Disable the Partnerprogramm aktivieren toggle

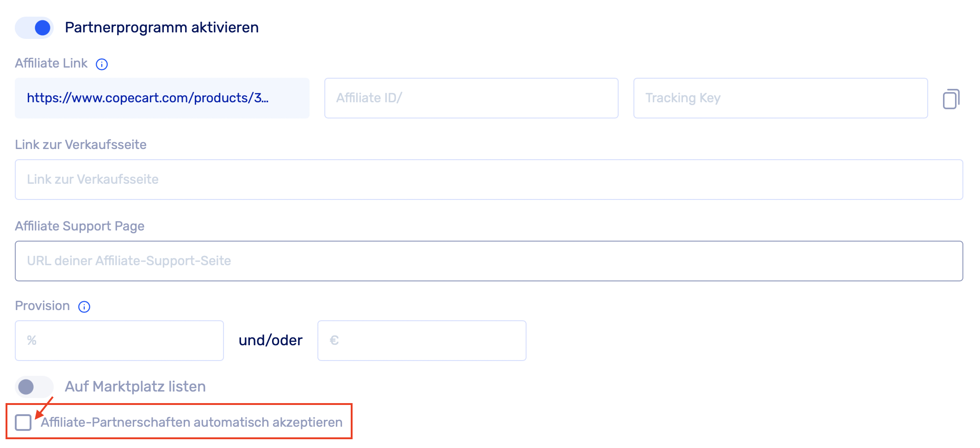point(35,28)
